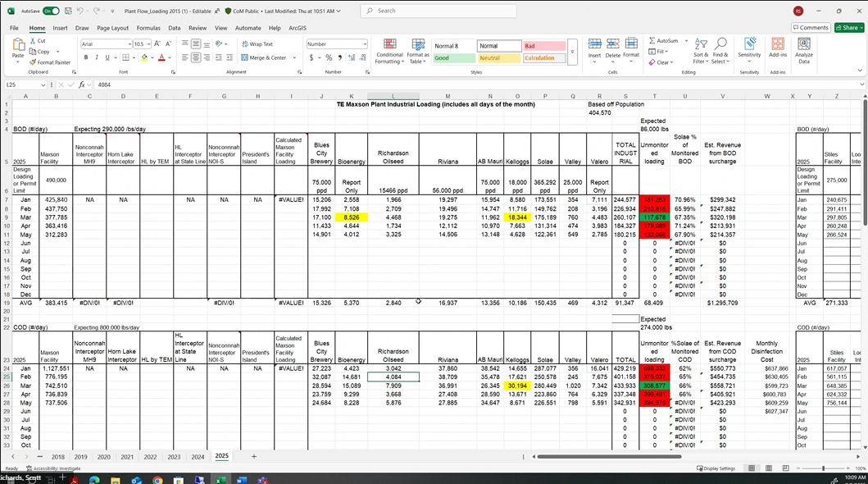Click the Format Painter icon

coord(33,62)
